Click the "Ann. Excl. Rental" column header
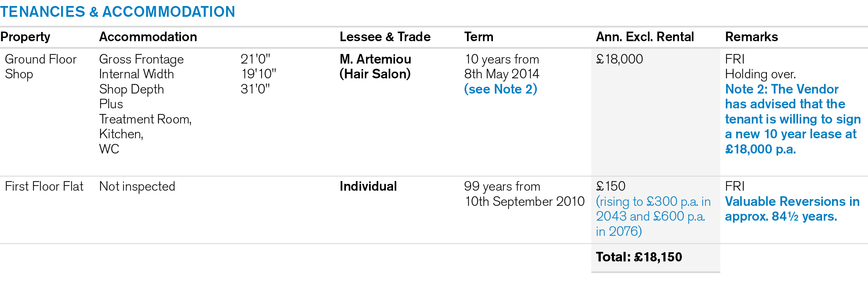868x293 pixels. 645,37
